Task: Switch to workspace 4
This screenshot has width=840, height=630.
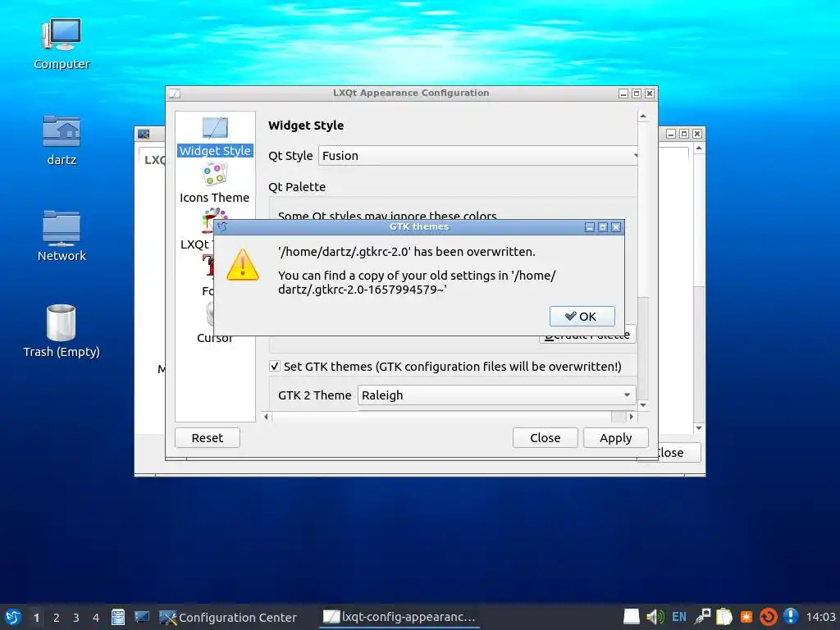Action: tap(96, 618)
